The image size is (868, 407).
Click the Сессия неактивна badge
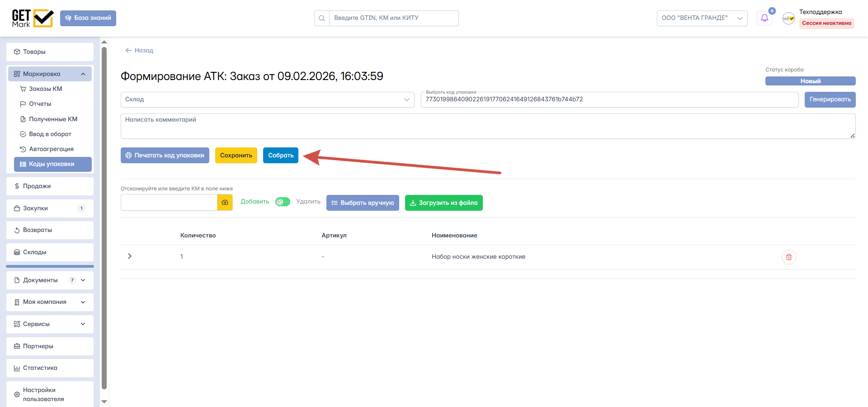click(827, 23)
